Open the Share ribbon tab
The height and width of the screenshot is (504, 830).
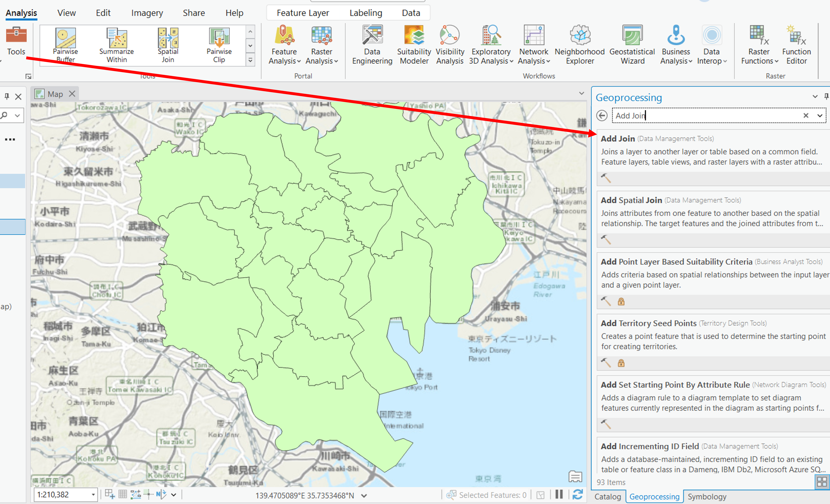pyautogui.click(x=194, y=13)
